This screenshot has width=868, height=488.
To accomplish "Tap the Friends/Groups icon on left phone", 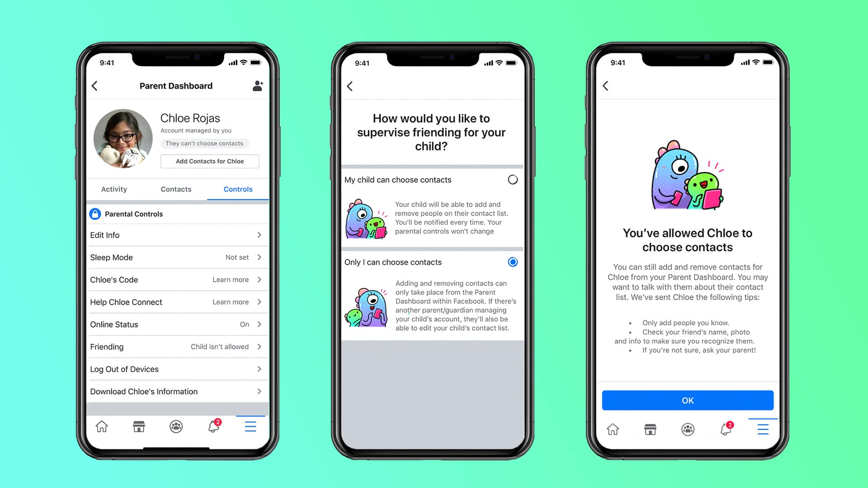I will pyautogui.click(x=176, y=427).
